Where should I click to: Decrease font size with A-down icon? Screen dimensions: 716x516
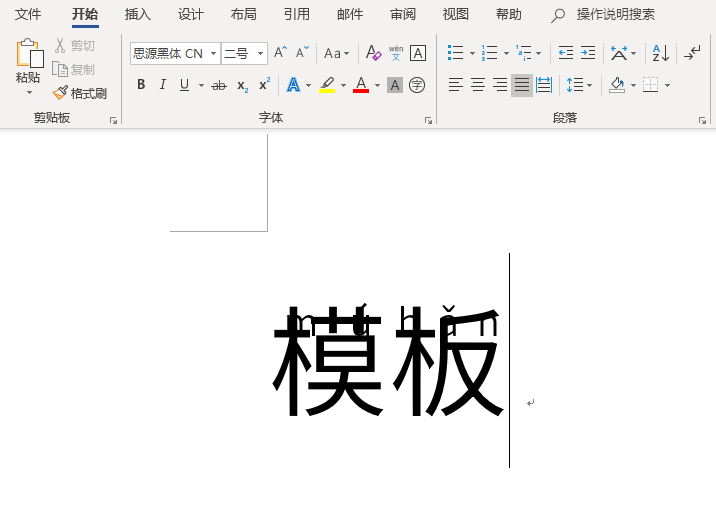(302, 53)
